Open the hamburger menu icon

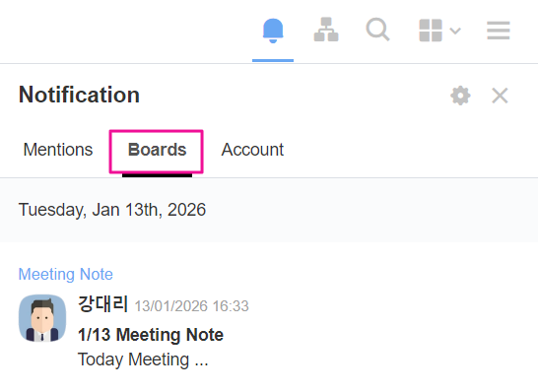click(x=499, y=31)
